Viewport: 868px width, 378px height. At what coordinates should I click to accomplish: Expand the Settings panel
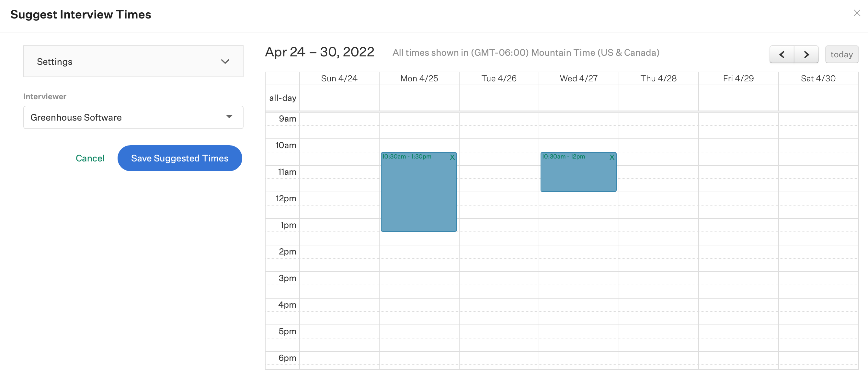point(133,61)
